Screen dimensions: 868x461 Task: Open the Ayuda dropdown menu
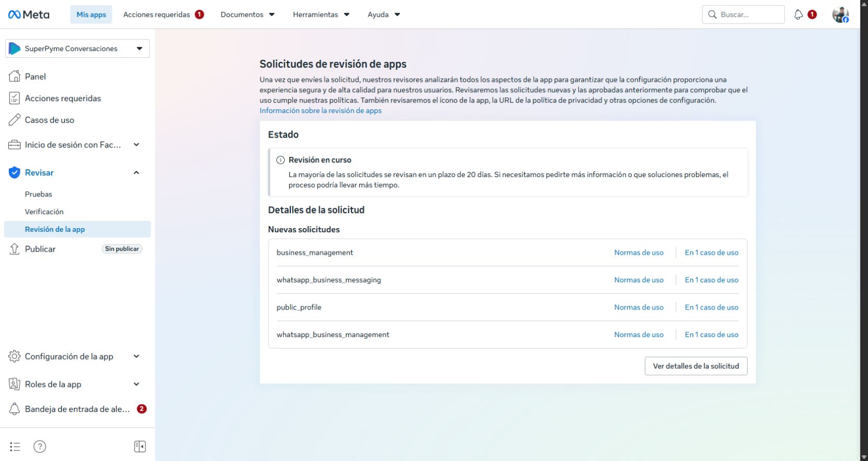pyautogui.click(x=384, y=15)
